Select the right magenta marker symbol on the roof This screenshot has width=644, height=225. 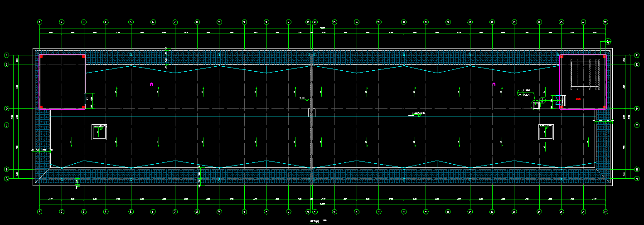[494, 84]
